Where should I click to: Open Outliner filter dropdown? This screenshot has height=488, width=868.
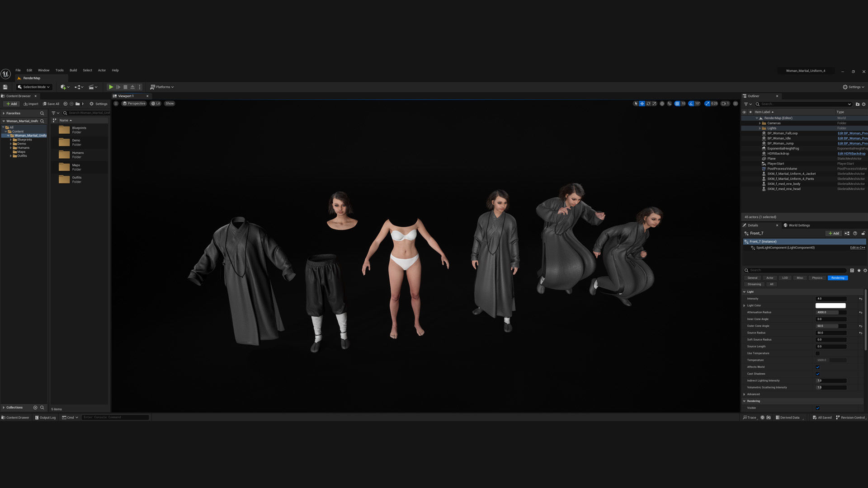click(x=748, y=104)
